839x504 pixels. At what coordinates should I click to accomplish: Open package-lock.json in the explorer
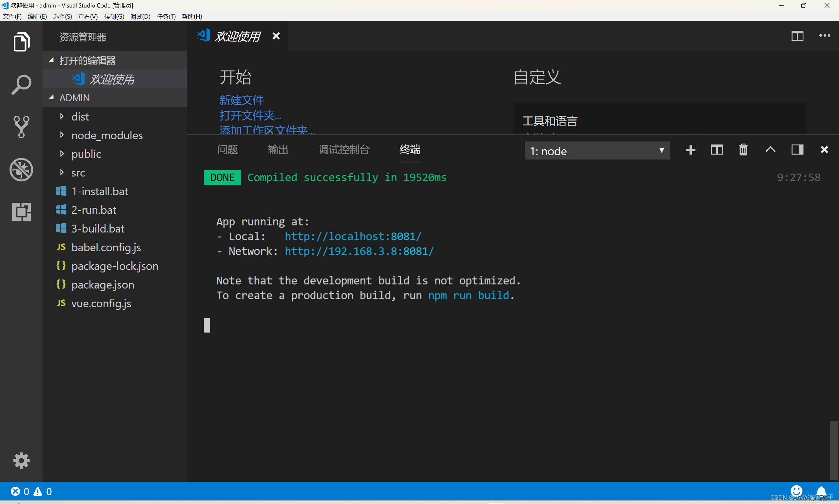click(114, 266)
